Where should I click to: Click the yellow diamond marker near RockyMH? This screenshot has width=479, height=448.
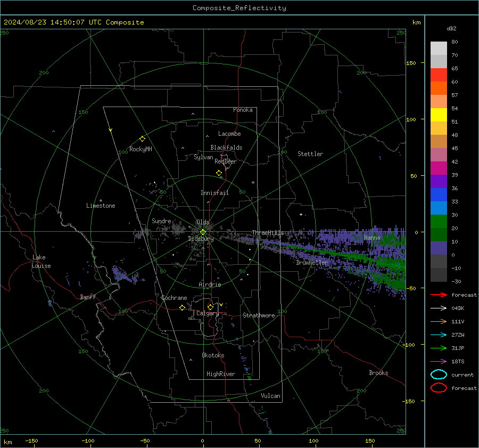click(142, 139)
